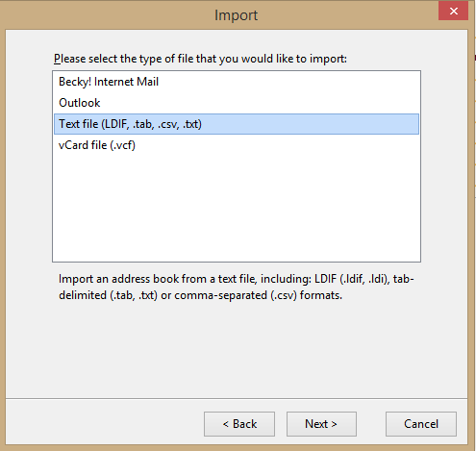Select Text file (LDIF, .tab, .csv, .txt)
This screenshot has width=476, height=451.
pyautogui.click(x=237, y=124)
